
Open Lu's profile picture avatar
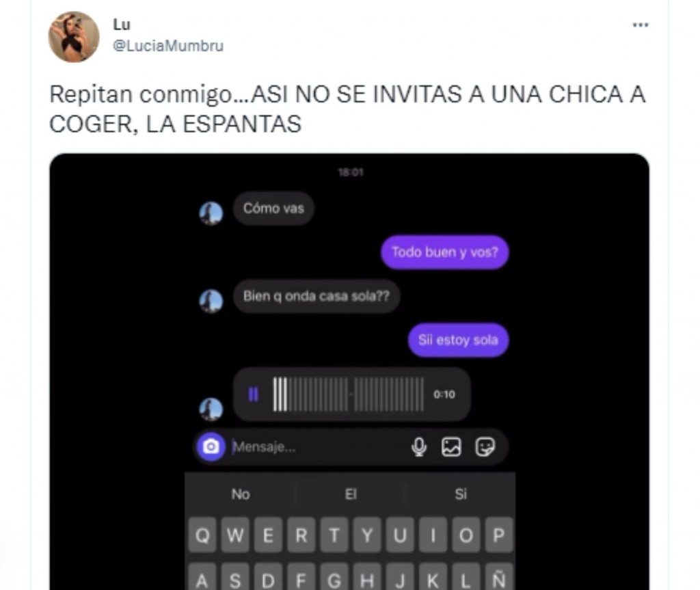coord(74,37)
